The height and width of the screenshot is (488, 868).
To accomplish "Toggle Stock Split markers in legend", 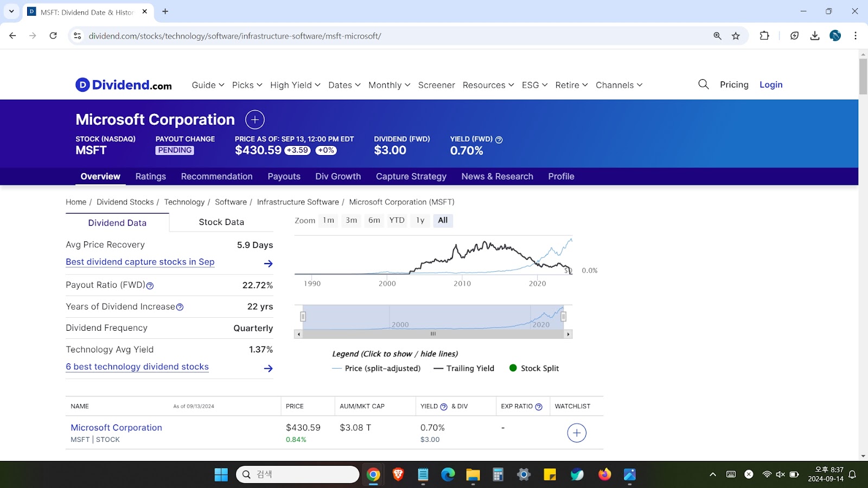I will pyautogui.click(x=534, y=369).
